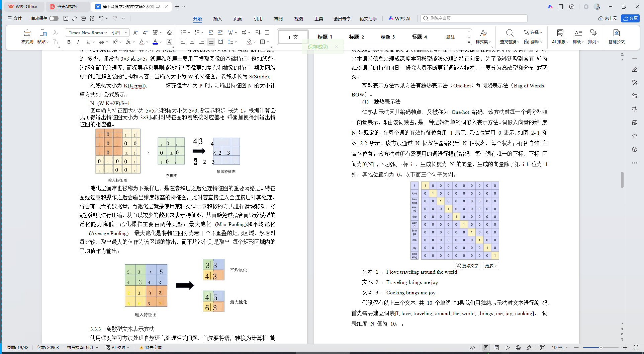Toggle Bold formatting

coord(69,42)
